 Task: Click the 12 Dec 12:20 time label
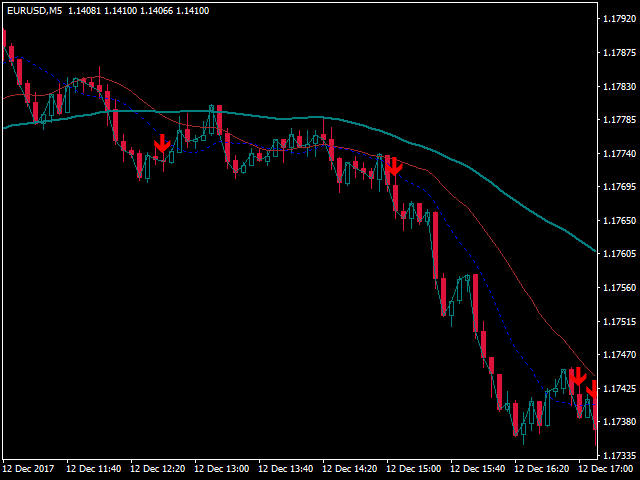point(158,468)
